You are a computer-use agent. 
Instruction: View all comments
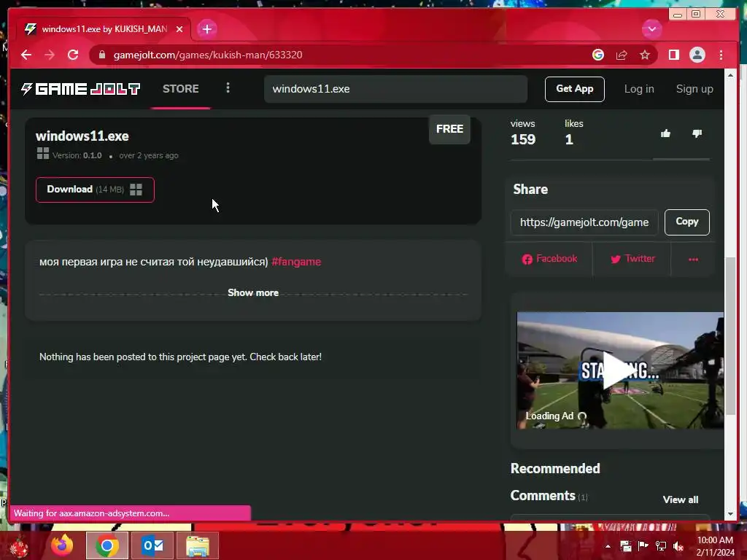tap(681, 499)
